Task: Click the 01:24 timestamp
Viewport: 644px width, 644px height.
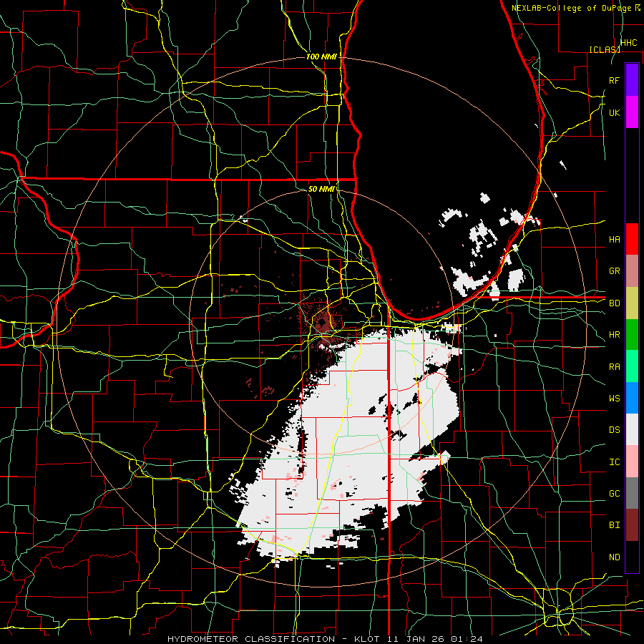Action: click(x=466, y=639)
